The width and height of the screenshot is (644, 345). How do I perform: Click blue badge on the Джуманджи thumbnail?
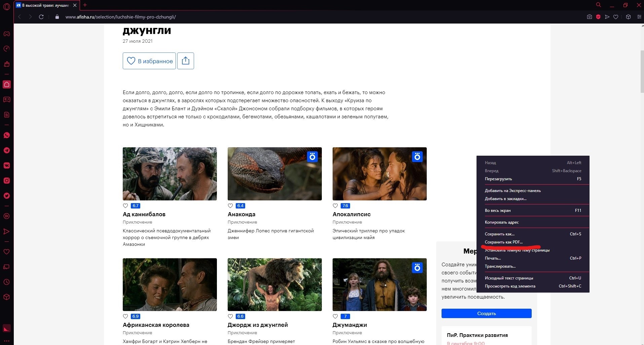417,268
